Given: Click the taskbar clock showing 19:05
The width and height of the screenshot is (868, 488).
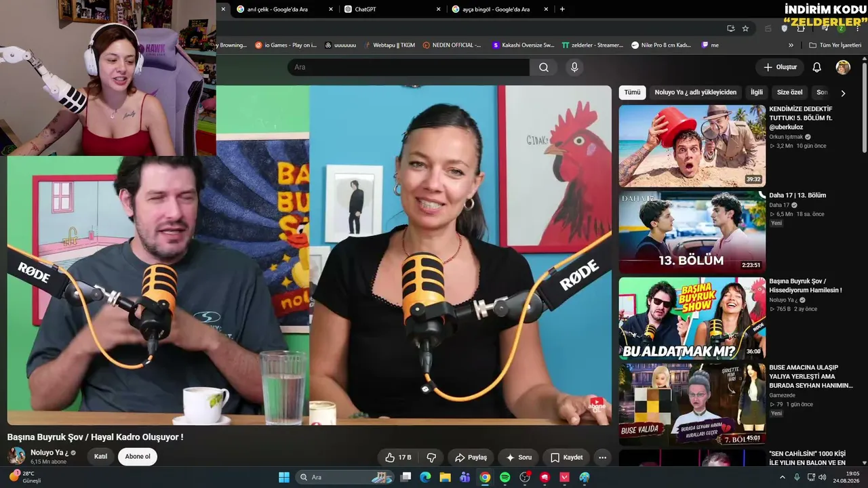Looking at the screenshot, I should point(847,477).
